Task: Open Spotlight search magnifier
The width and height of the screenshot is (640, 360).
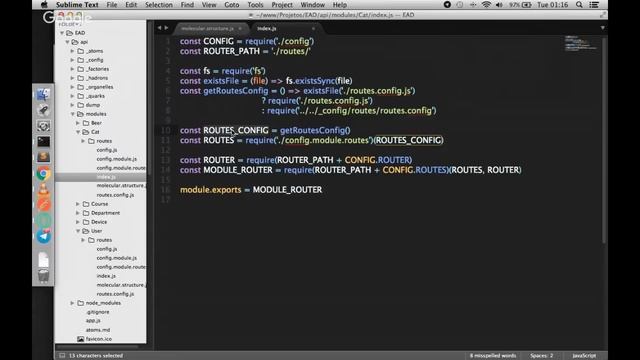Action: point(579,5)
